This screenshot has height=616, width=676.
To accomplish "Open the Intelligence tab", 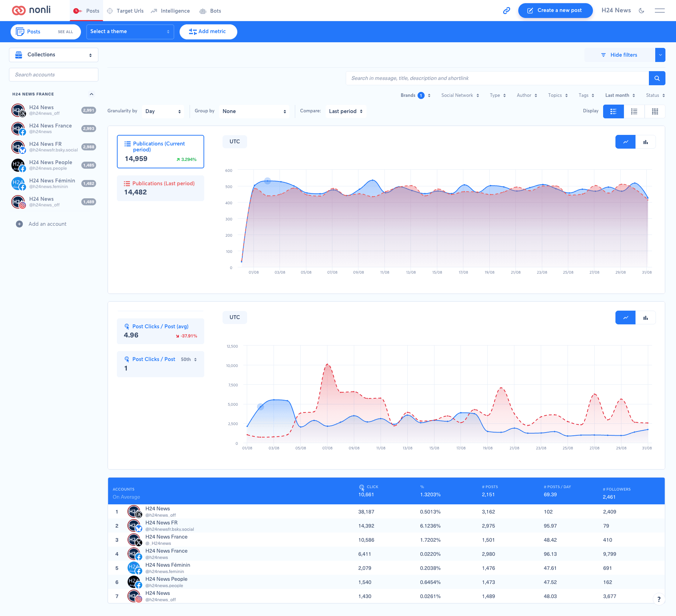I will (170, 11).
